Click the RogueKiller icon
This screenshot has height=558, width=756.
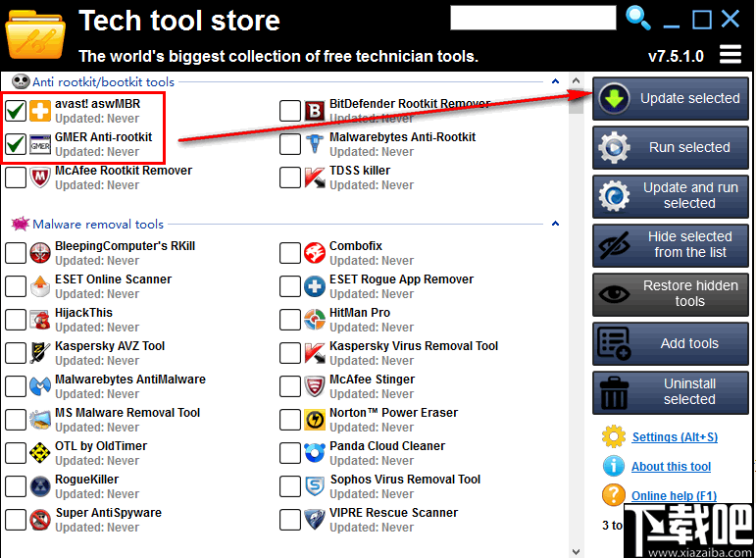(x=40, y=486)
